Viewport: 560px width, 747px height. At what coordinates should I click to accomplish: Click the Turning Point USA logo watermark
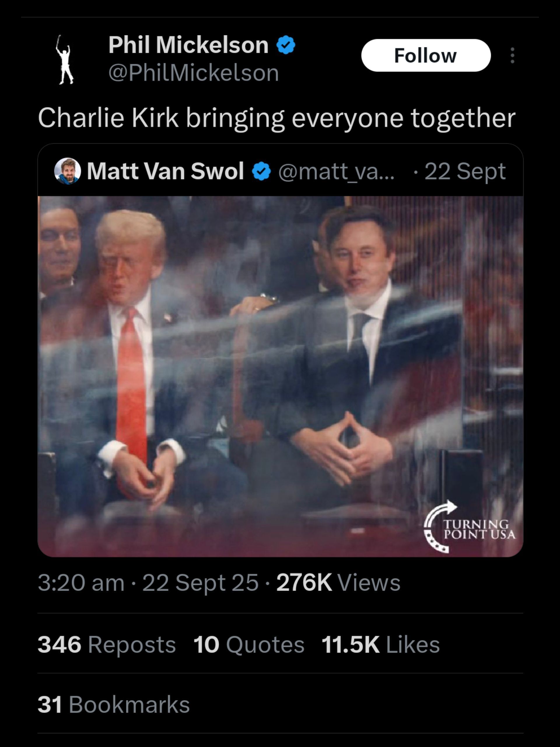pos(470,527)
